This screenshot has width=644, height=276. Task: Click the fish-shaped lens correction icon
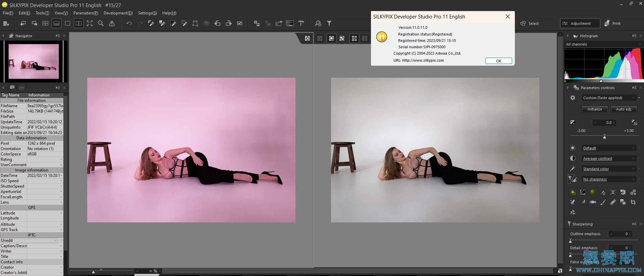(593, 202)
